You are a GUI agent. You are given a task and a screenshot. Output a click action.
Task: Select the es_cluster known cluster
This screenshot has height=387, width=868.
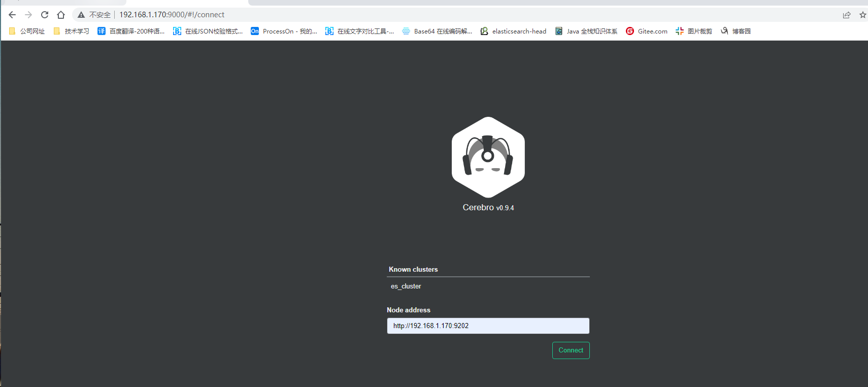tap(406, 286)
